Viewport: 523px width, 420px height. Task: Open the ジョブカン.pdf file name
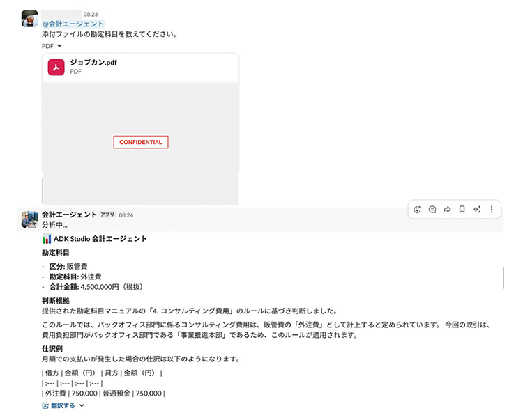point(93,62)
